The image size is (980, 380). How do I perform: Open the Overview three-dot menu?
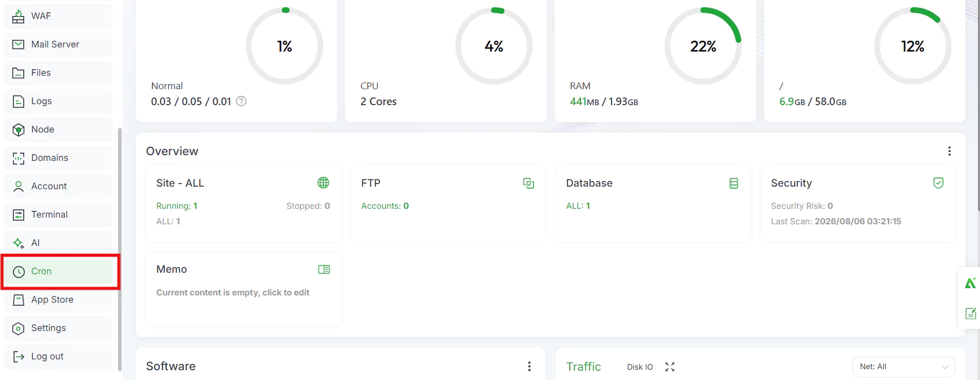click(x=949, y=151)
